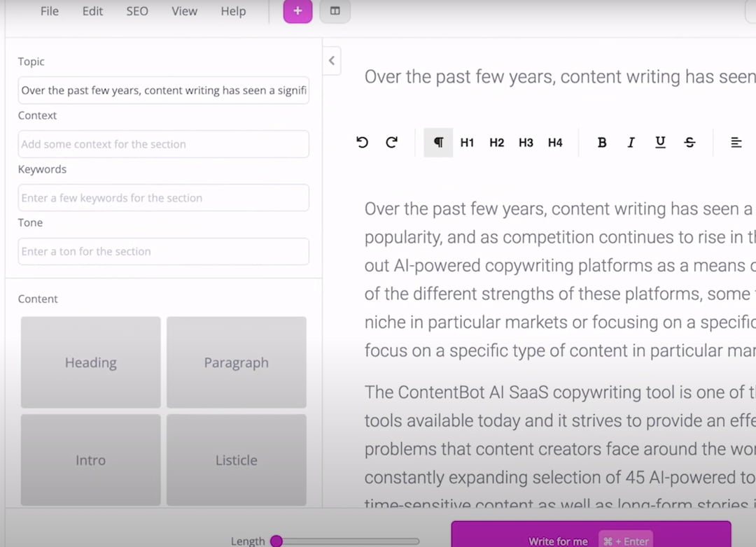The image size is (756, 547).
Task: Redo the last edit
Action: tap(391, 142)
